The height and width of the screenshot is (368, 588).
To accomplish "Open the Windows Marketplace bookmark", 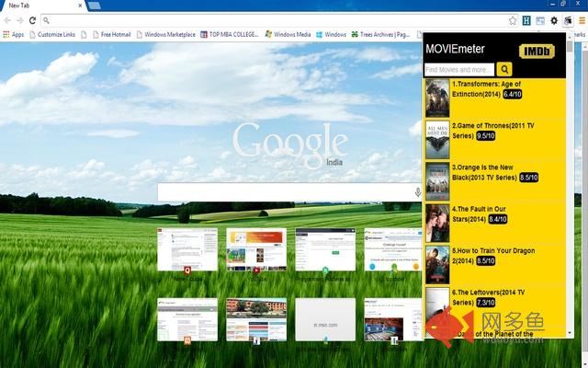I will [x=165, y=35].
